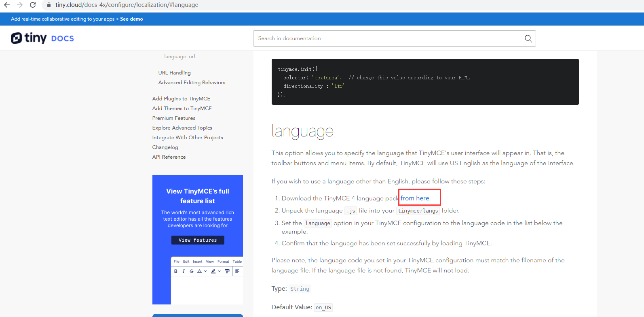The width and height of the screenshot is (644, 317).
Task: Open API Reference in sidebar
Action: click(x=169, y=157)
